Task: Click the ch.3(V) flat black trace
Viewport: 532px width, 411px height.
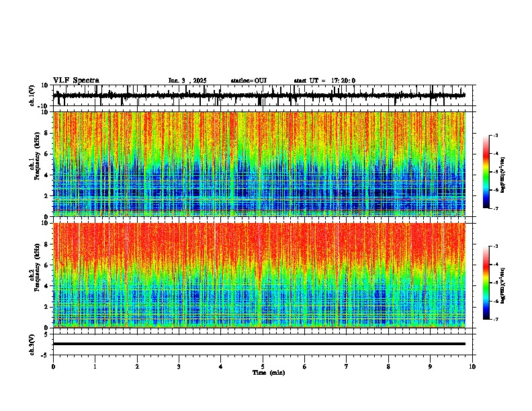Action: coord(259,344)
